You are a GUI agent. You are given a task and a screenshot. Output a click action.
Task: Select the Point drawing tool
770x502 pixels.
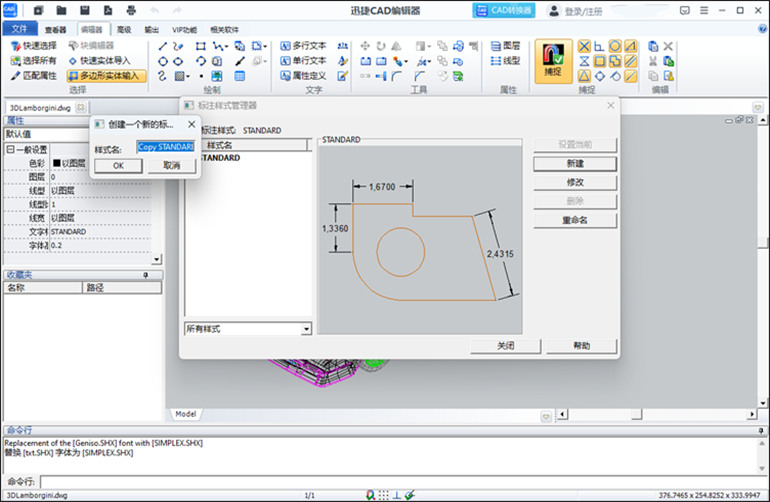click(201, 76)
